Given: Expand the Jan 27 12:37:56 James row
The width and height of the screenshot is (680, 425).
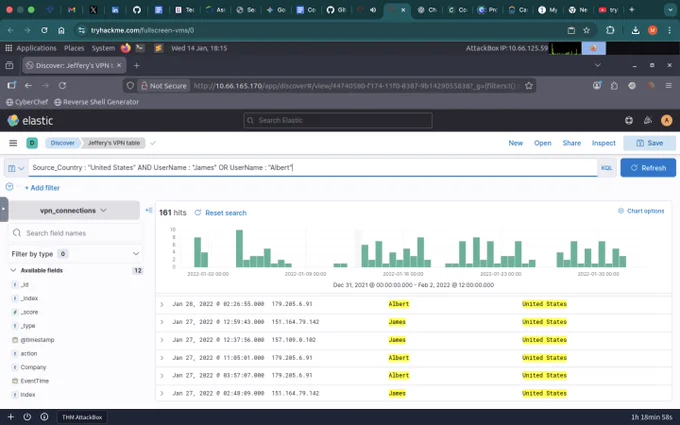Looking at the screenshot, I should click(162, 340).
